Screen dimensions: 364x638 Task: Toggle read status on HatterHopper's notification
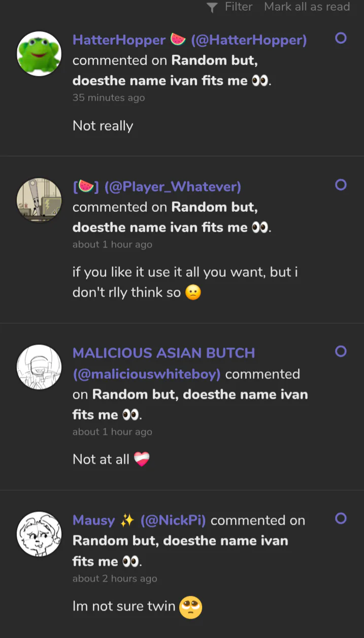tap(341, 38)
